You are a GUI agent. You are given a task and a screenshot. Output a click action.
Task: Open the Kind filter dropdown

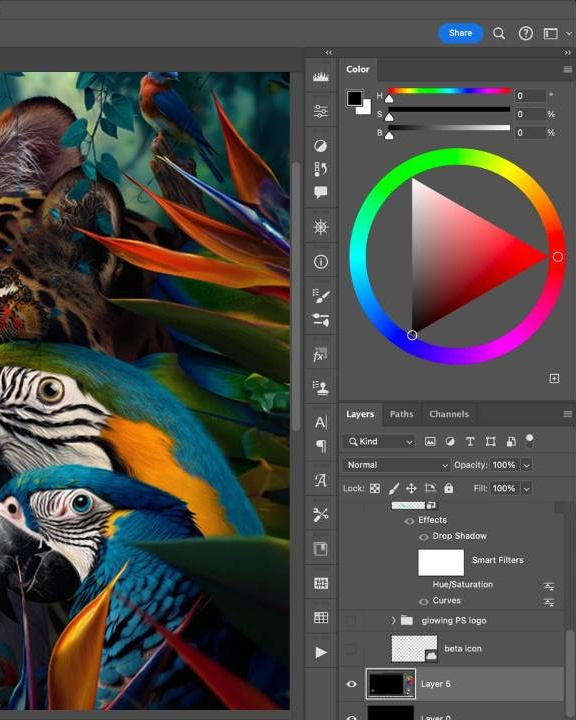379,442
